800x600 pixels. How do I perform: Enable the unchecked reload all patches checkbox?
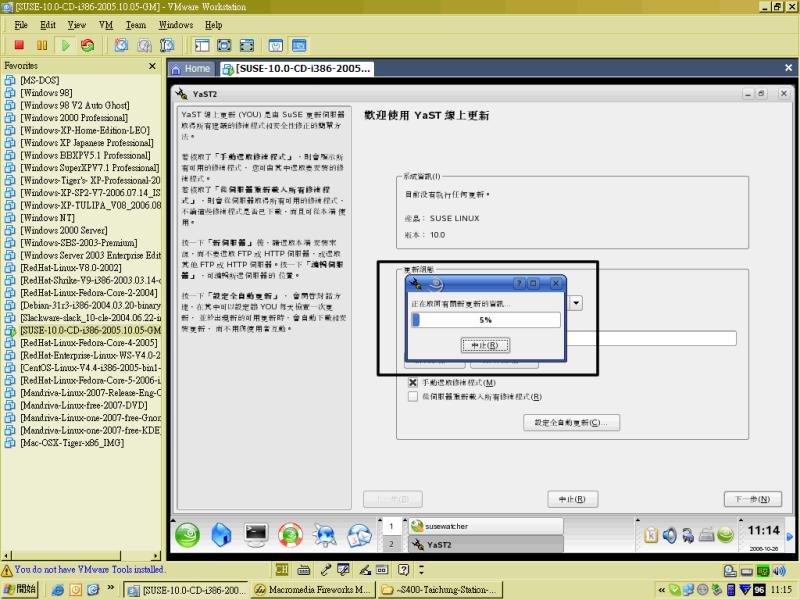click(413, 396)
